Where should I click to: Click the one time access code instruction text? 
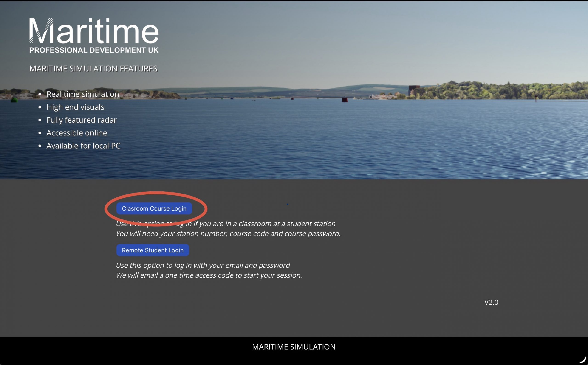pyautogui.click(x=209, y=275)
